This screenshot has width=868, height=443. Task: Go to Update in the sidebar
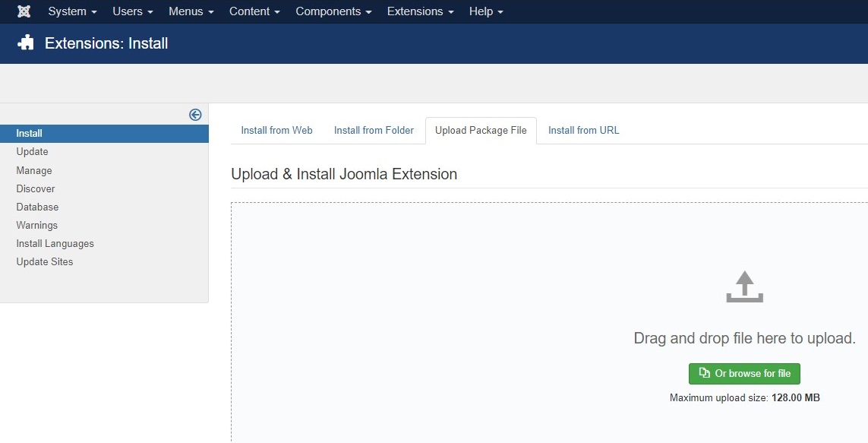[x=32, y=152]
